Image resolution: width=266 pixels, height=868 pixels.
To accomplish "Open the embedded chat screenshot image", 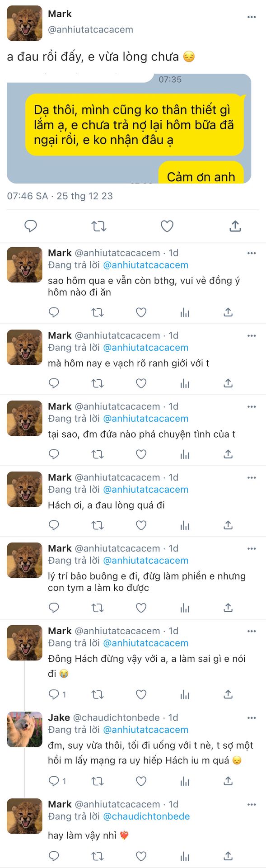I will (x=129, y=128).
